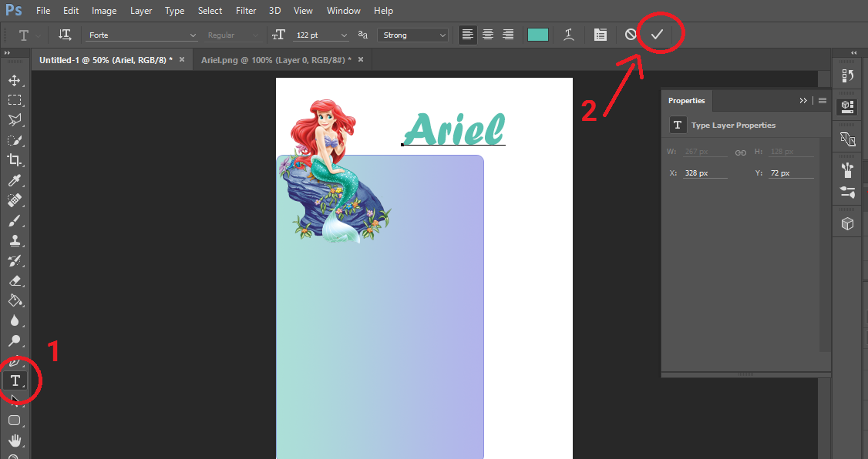Image resolution: width=868 pixels, height=459 pixels.
Task: Select the History Brush tool
Action: click(15, 260)
